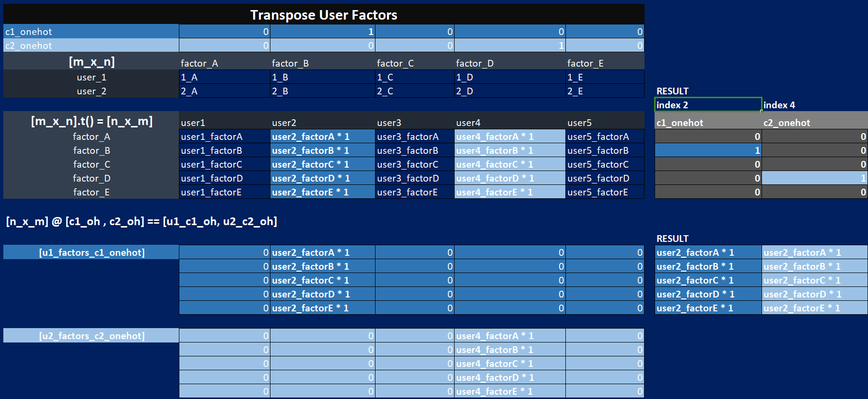Viewport: 868px width, 399px height.
Task: Select the [u1_factors_c1_onehot] label cell
Action: tap(91, 252)
